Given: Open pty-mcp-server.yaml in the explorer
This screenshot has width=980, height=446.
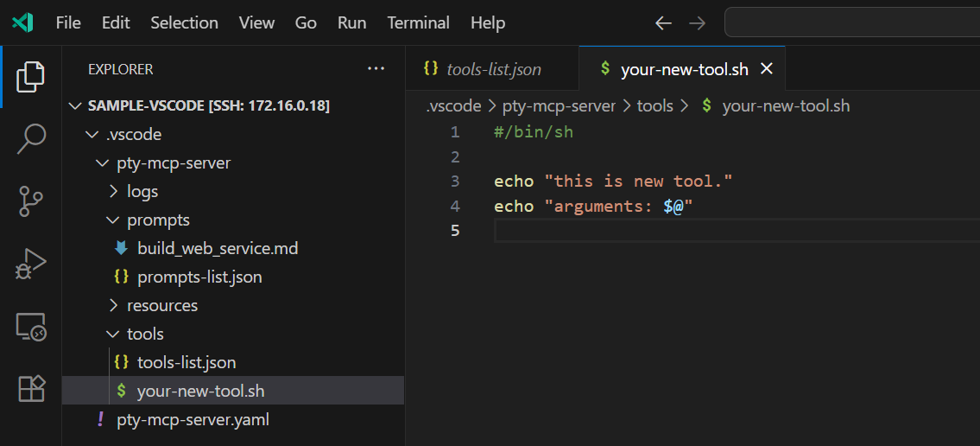Looking at the screenshot, I should click(x=233, y=420).
